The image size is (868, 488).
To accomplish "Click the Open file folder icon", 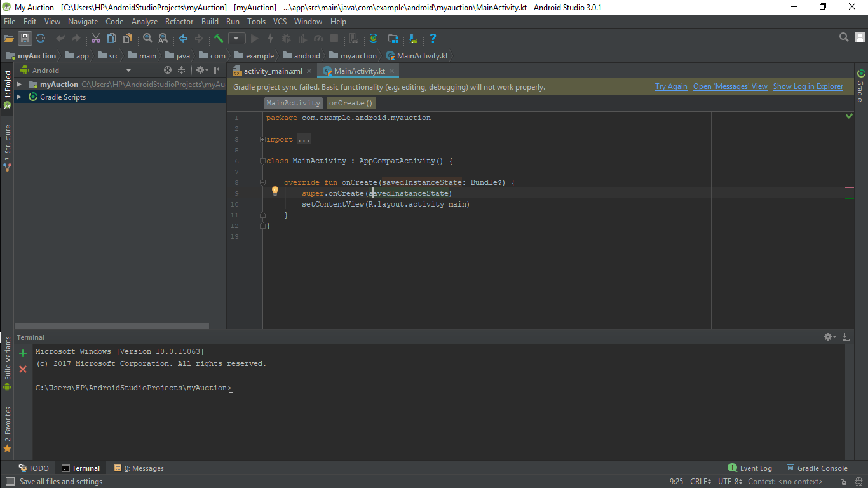I will (x=9, y=38).
